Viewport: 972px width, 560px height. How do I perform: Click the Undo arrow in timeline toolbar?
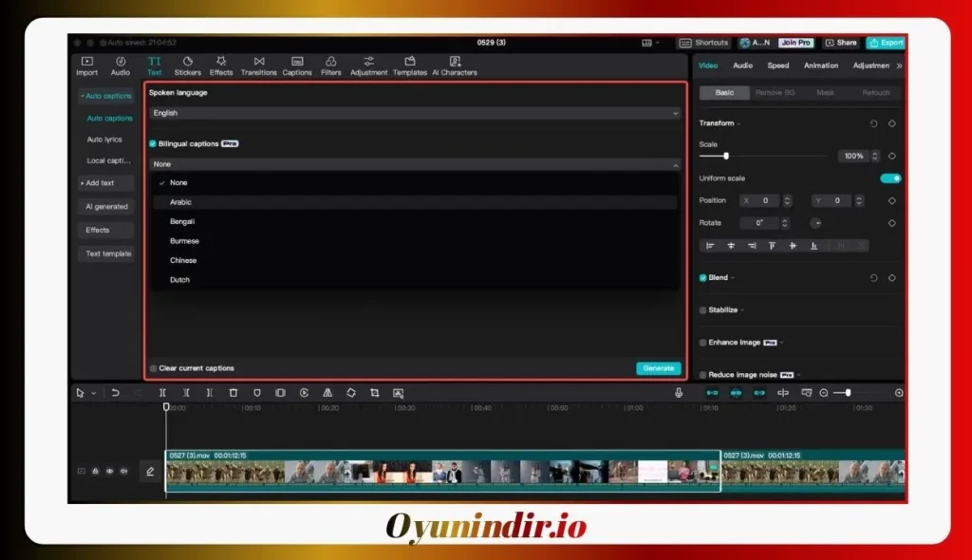115,393
